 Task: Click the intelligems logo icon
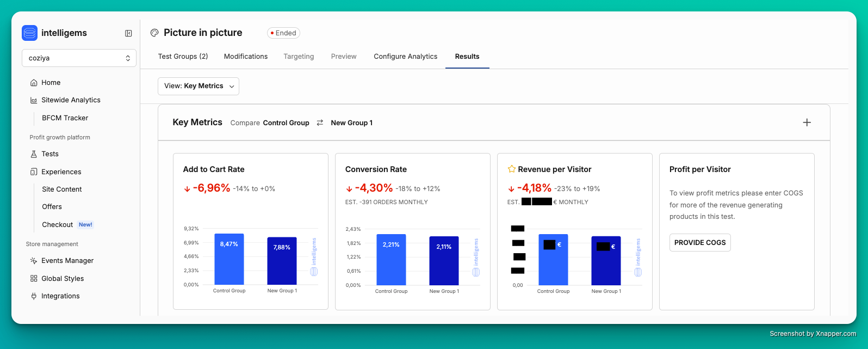pyautogui.click(x=29, y=33)
